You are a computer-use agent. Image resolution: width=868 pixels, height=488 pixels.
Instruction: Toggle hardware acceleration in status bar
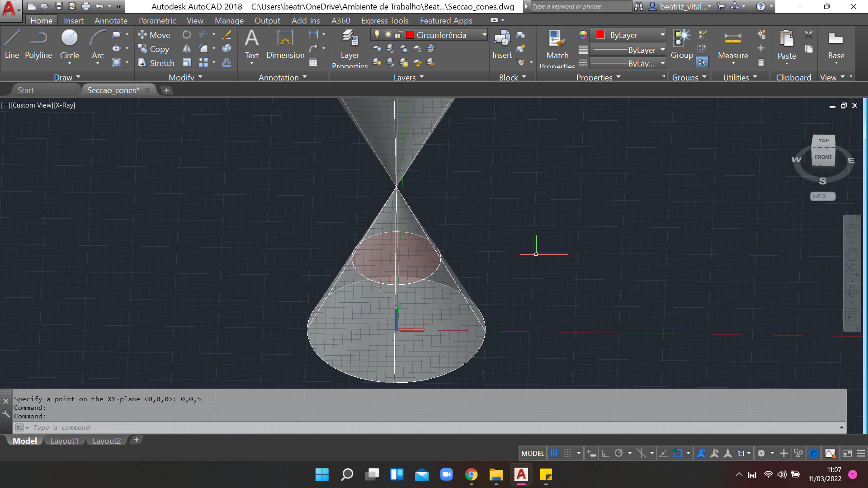click(x=814, y=453)
